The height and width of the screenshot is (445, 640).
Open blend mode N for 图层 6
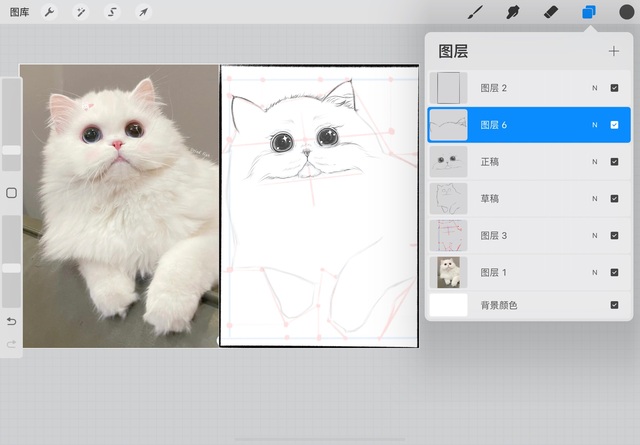(594, 125)
